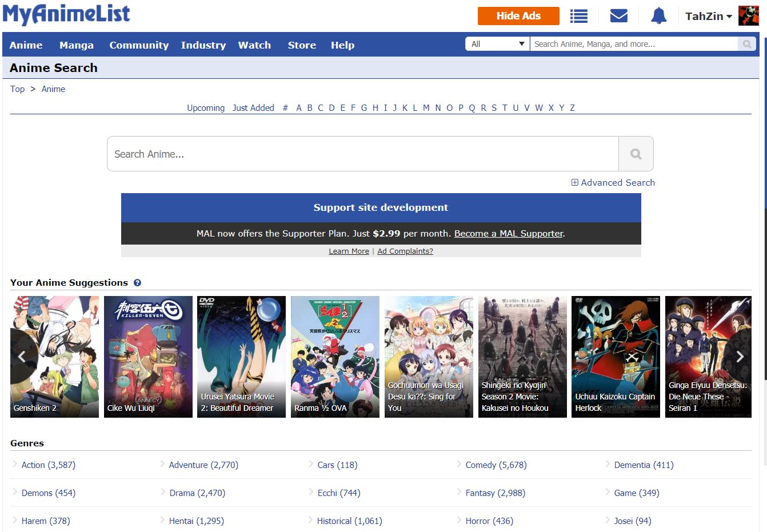Viewport: 767px width, 532px height.
Task: Open the Cike Wu Liuqi suggestion thumbnail
Action: [x=148, y=357]
